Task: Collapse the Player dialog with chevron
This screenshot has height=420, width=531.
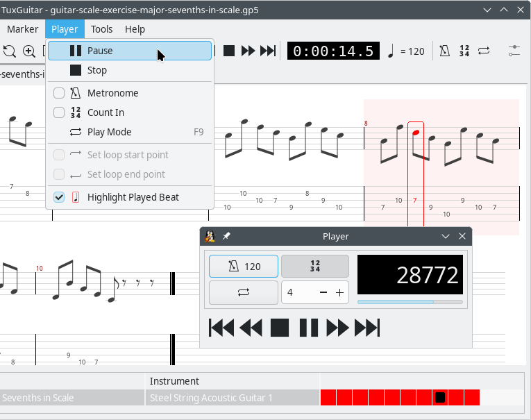Action: (x=446, y=237)
